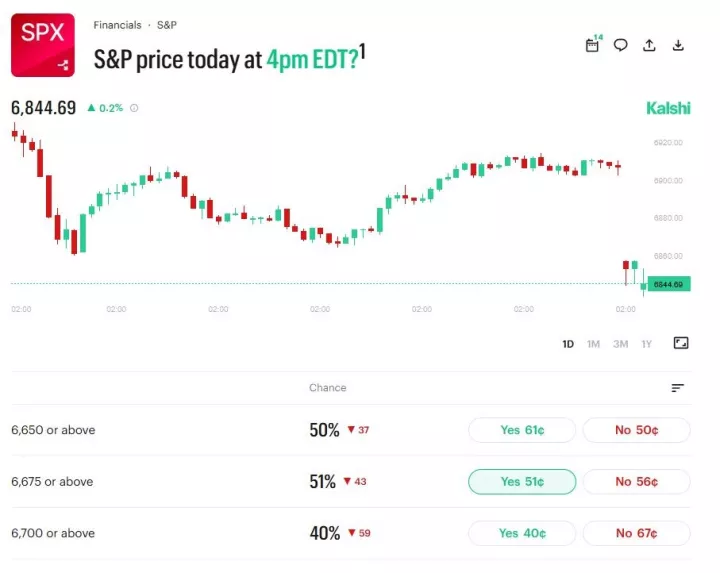This screenshot has width=720, height=573.
Task: Buy No 50¢ for 6,650 or above
Action: (x=636, y=430)
